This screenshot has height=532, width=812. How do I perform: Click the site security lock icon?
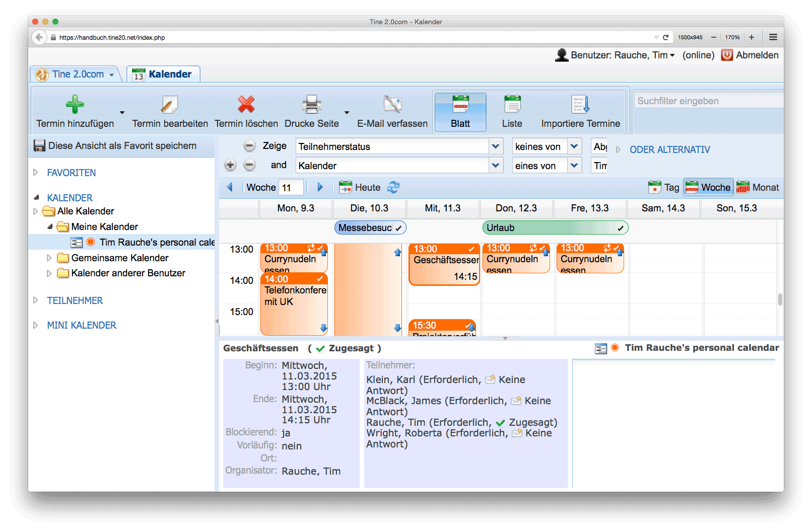53,37
